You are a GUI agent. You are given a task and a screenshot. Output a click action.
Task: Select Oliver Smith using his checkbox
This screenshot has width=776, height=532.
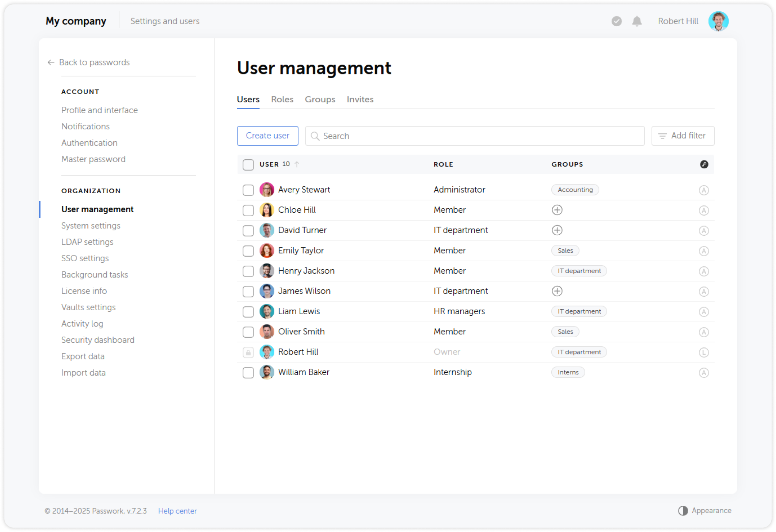248,332
